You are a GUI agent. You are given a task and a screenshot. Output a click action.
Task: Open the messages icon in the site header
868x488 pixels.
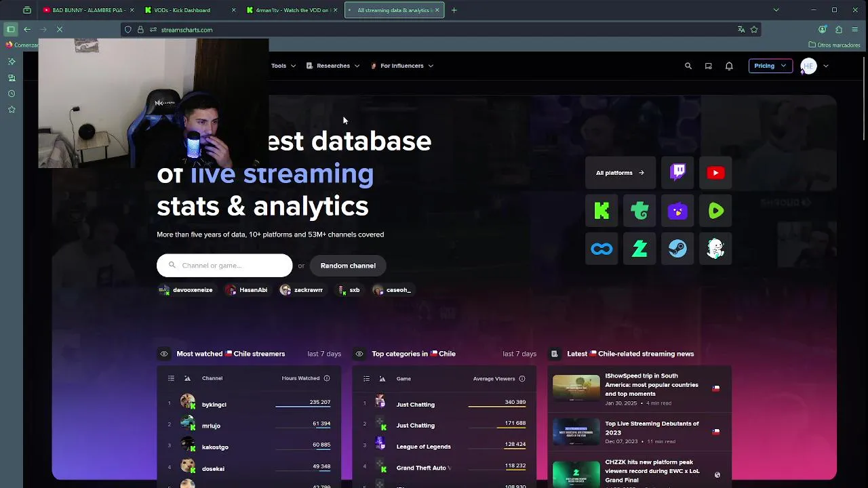click(708, 66)
